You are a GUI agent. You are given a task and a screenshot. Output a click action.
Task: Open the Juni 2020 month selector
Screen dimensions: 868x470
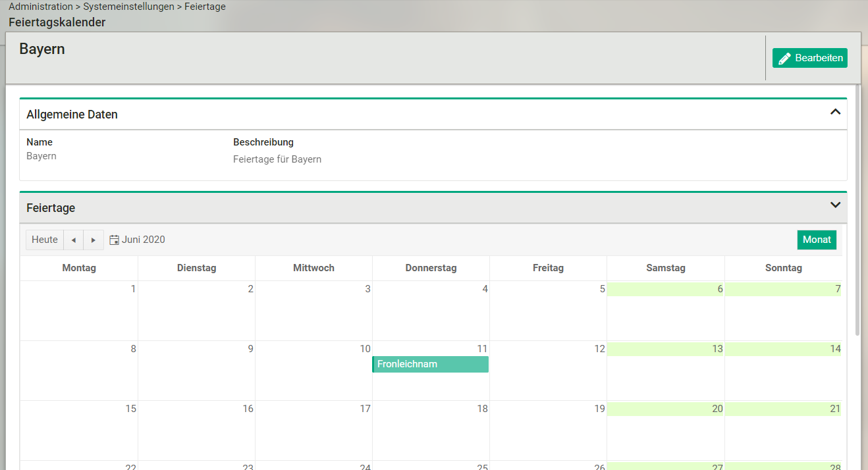point(143,240)
